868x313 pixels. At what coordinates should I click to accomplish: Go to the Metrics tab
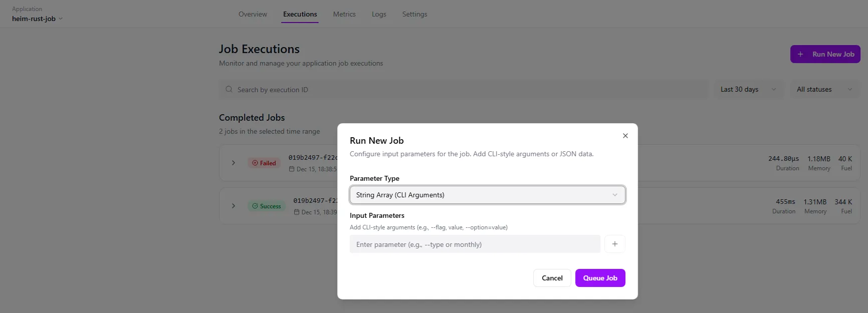pos(344,14)
